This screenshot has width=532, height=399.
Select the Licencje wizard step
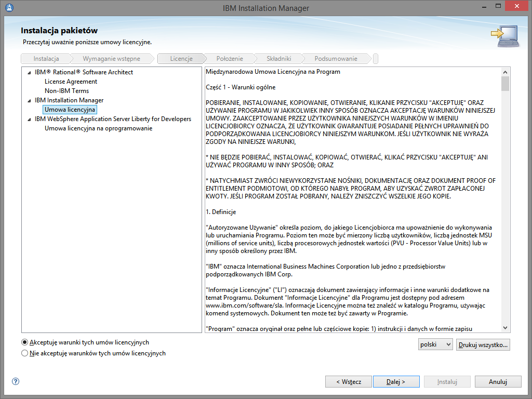pos(181,59)
